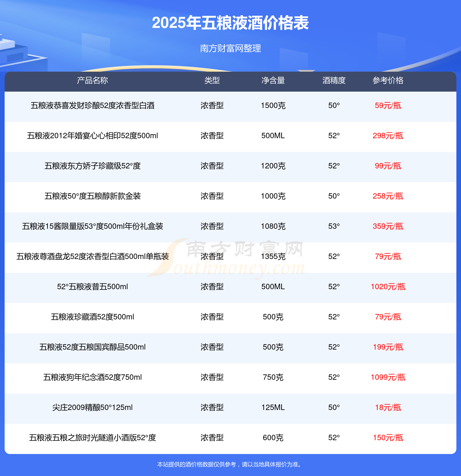Image resolution: width=461 pixels, height=476 pixels.
Task: Click product name 五粮液五粮之旅时光隧道小酒版52°度
Action: pos(92,438)
